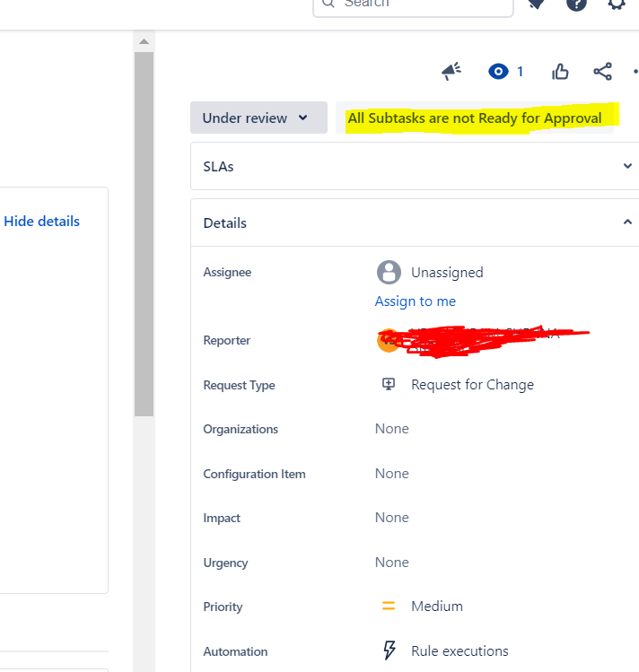Click the feedback megaphone icon
Viewport: 639px width, 672px height.
tap(451, 71)
